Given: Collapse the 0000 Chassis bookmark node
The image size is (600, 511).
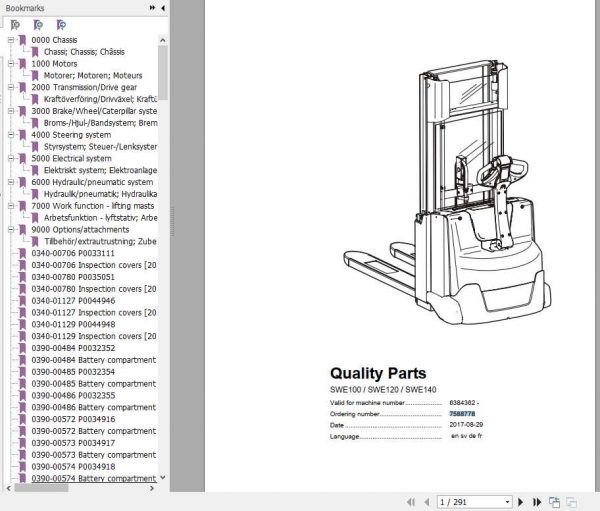Looking at the screenshot, I should [x=11, y=40].
